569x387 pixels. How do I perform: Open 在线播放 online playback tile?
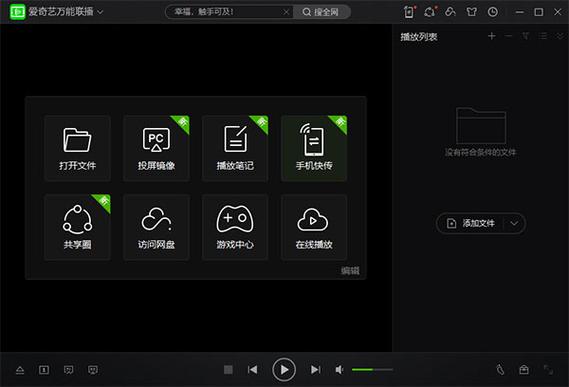click(314, 227)
